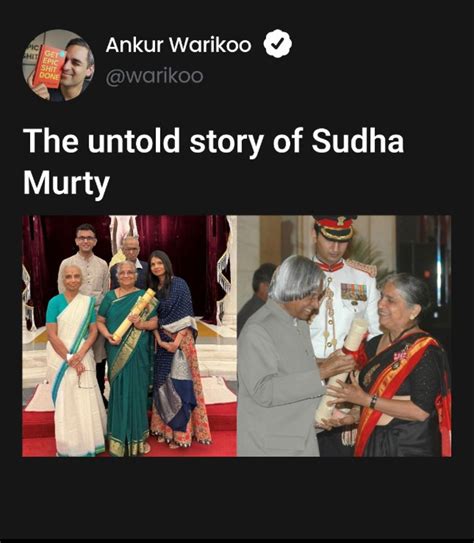Image resolution: width=474 pixels, height=543 pixels.
Task: Tap the yellow scroll in left photo
Action: click(x=134, y=314)
